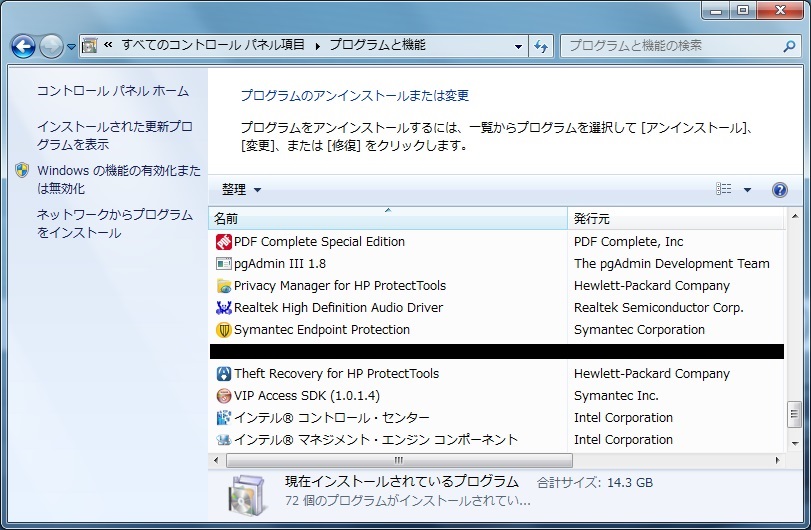This screenshot has height=530, width=811.
Task: Click the PDF Complete Special Edition icon
Action: (224, 242)
